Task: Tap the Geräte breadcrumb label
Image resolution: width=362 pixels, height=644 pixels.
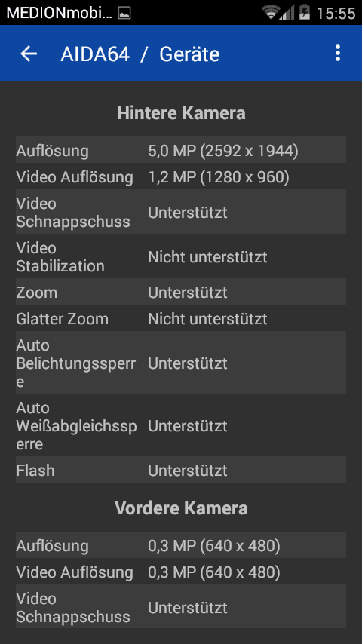Action: [x=189, y=54]
